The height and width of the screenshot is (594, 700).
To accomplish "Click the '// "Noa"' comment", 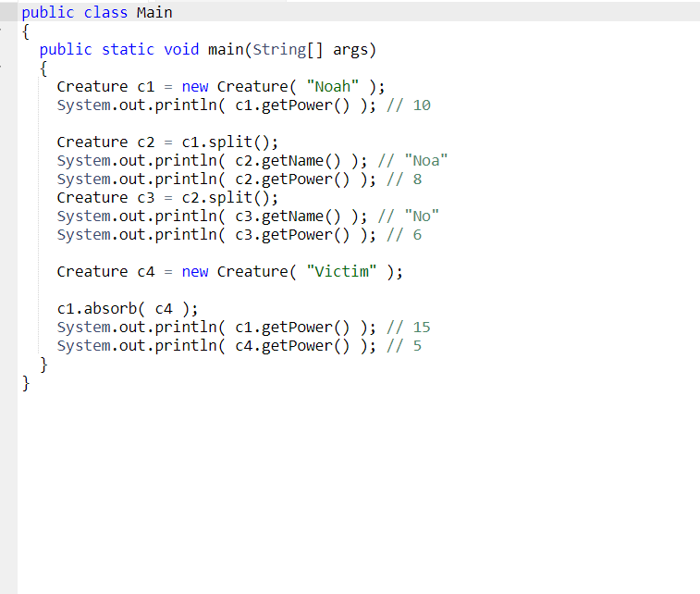I will [412, 161].
